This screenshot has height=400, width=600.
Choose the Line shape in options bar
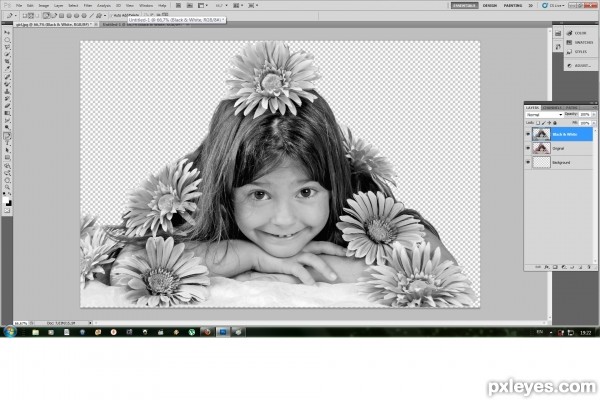(x=92, y=16)
